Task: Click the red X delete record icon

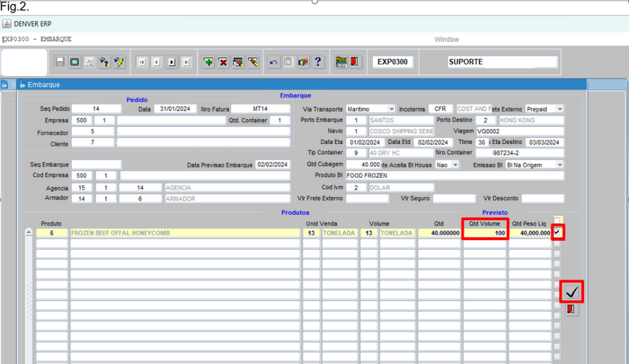Action: [x=223, y=63]
